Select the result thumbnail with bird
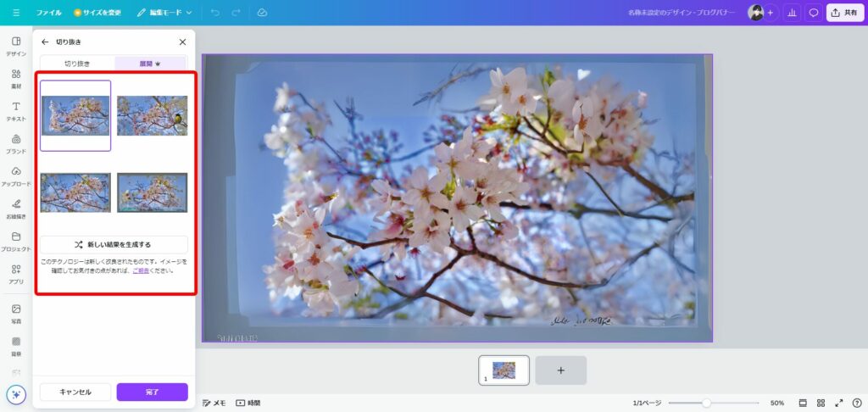Viewport: 868px width, 412px height. point(153,116)
